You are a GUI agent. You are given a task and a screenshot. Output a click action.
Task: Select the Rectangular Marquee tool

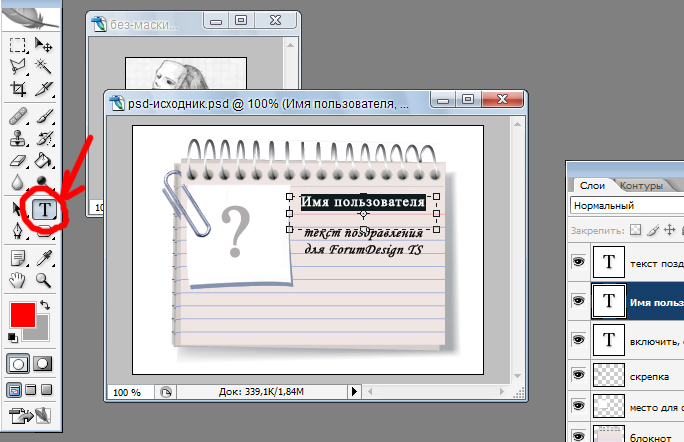[17, 45]
